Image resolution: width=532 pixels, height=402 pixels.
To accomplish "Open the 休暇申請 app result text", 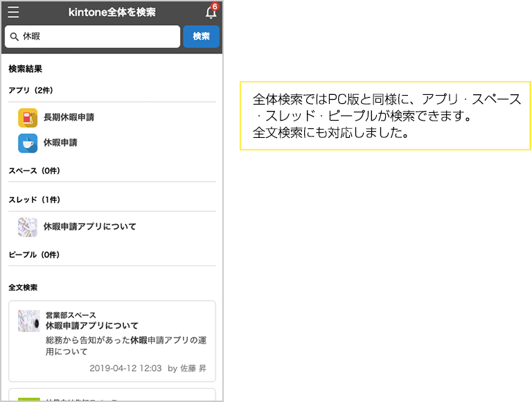I will click(60, 143).
